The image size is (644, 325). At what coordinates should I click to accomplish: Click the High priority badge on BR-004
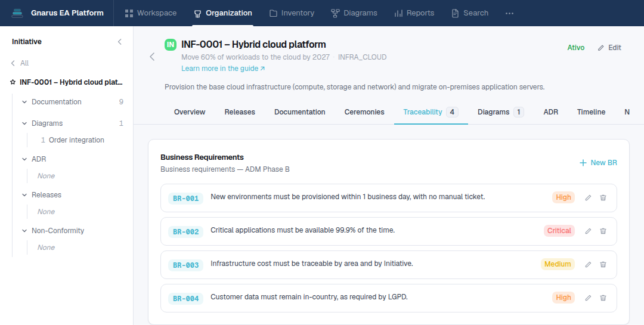point(563,297)
